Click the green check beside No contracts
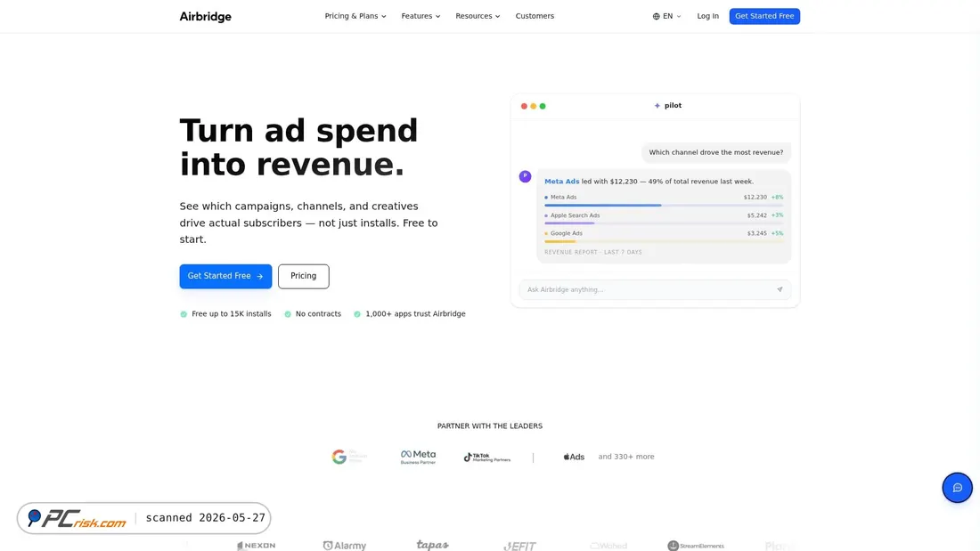This screenshot has width=980, height=551. (288, 314)
